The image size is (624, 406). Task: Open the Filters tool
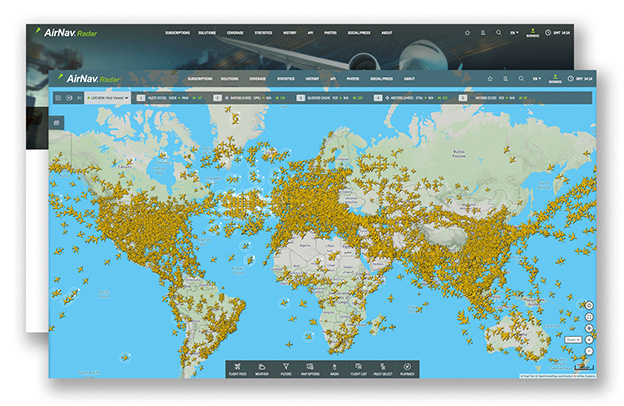pyautogui.click(x=287, y=368)
